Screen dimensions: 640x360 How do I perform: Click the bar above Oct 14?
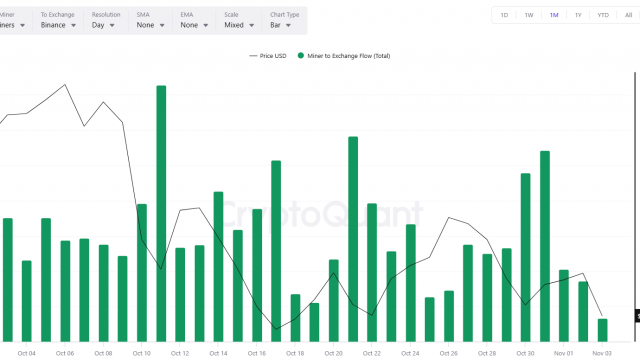218,267
